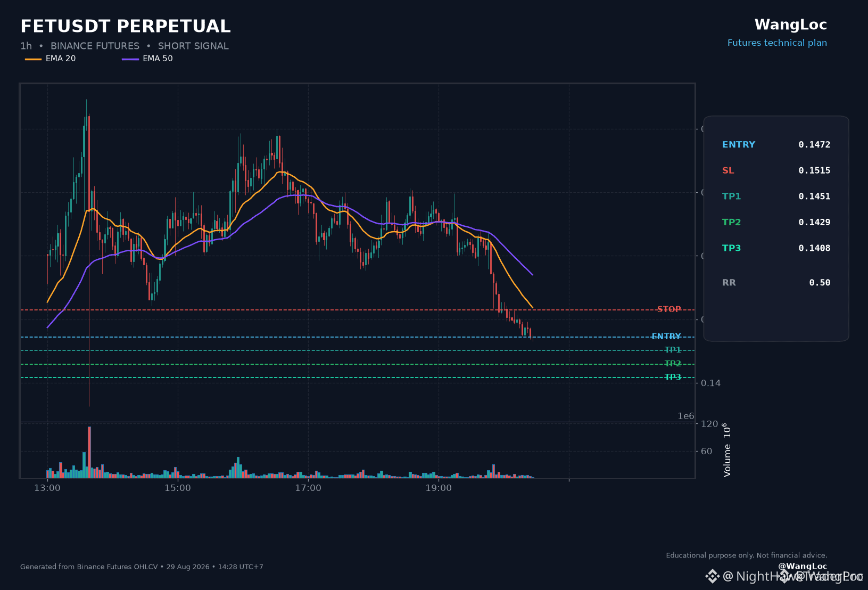This screenshot has height=590, width=868.
Task: Click the TP1 marker on the chart line
Action: coord(673,350)
